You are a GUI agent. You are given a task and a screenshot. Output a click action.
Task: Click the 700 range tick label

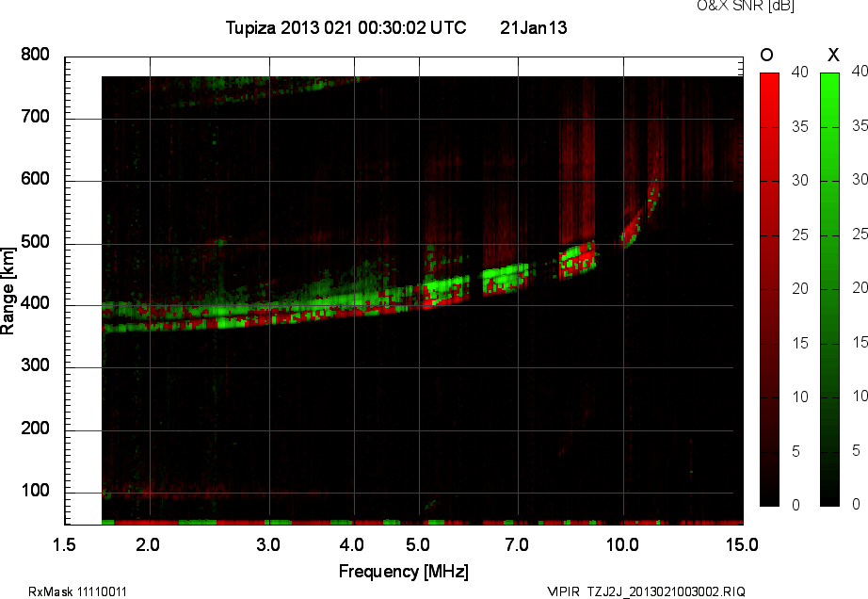pyautogui.click(x=35, y=117)
